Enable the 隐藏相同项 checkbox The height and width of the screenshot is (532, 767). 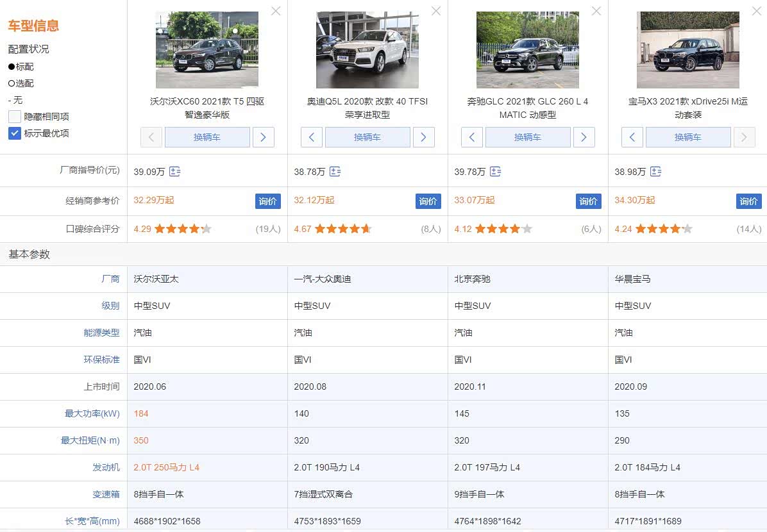coord(15,117)
